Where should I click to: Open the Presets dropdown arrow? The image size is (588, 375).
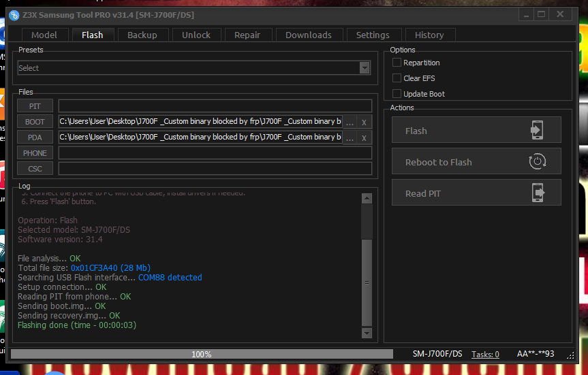coord(365,68)
